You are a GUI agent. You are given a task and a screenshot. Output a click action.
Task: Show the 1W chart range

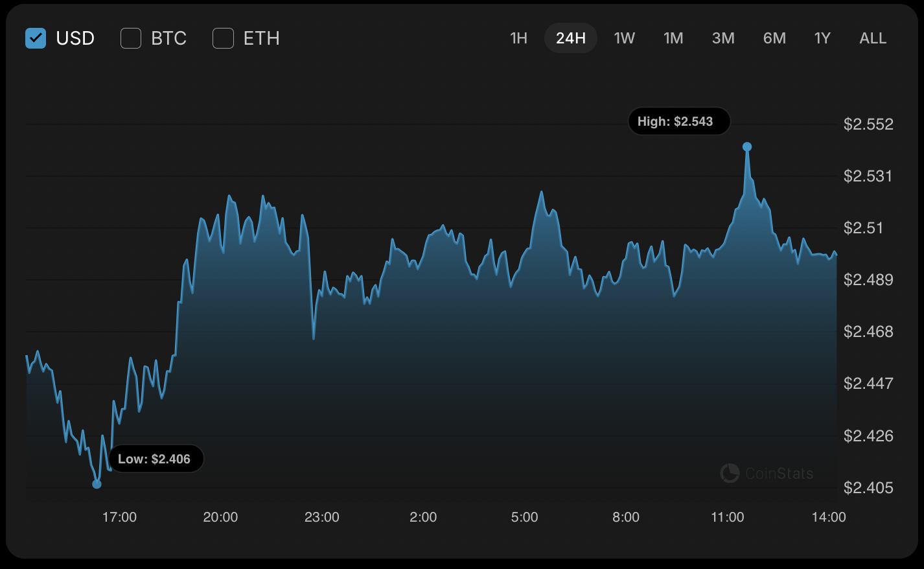pyautogui.click(x=624, y=38)
